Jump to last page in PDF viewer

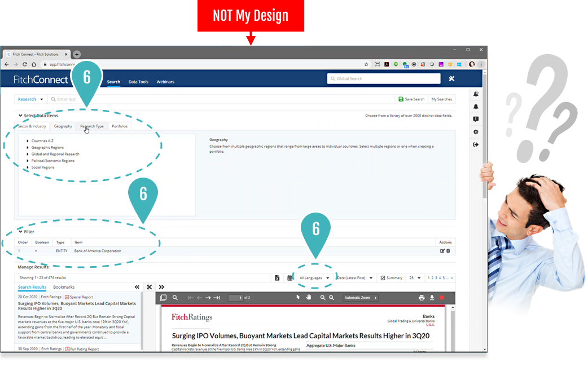[217, 298]
